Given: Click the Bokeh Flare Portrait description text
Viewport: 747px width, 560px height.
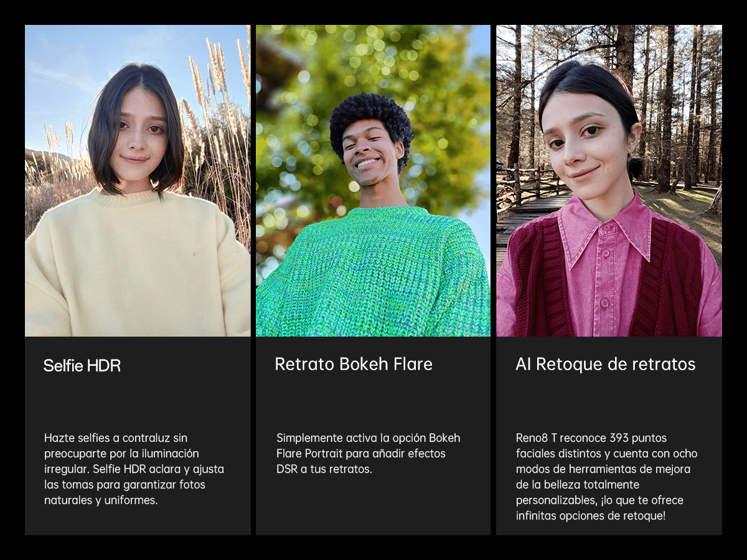Looking at the screenshot, I should (x=369, y=454).
